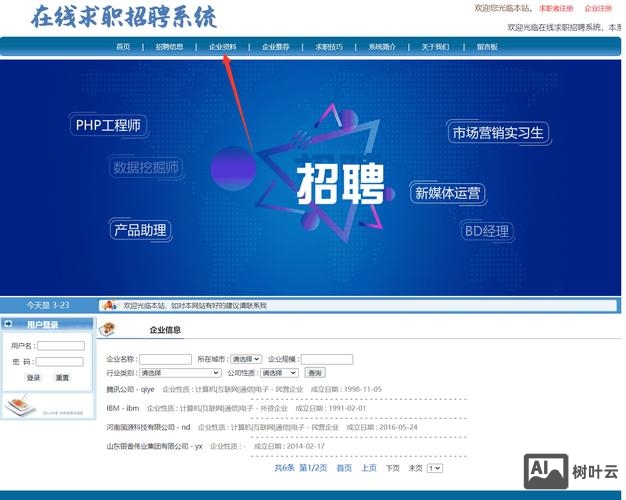Open the 公司性质 dropdown
Image resolution: width=626 pixels, height=500 pixels.
click(279, 372)
